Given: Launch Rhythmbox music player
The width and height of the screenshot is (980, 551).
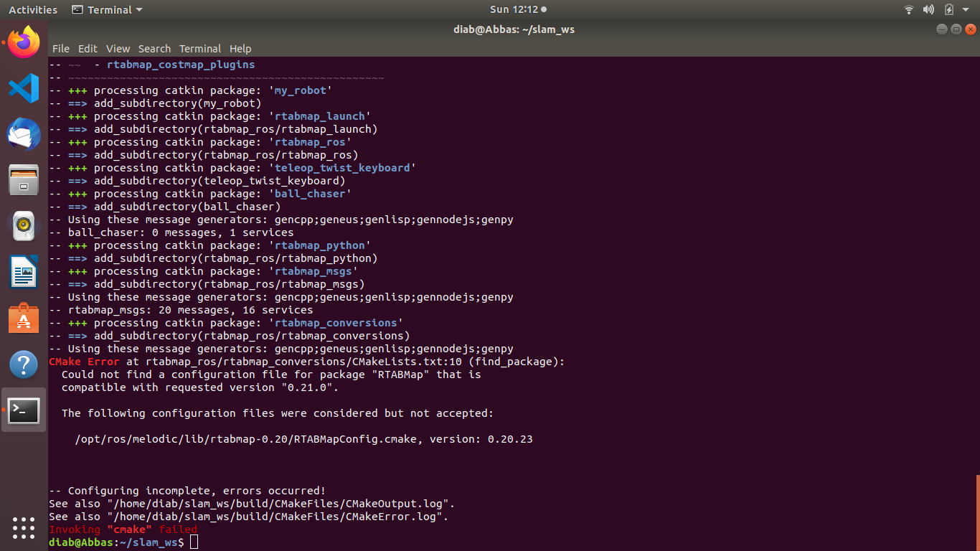Looking at the screenshot, I should pyautogui.click(x=24, y=226).
